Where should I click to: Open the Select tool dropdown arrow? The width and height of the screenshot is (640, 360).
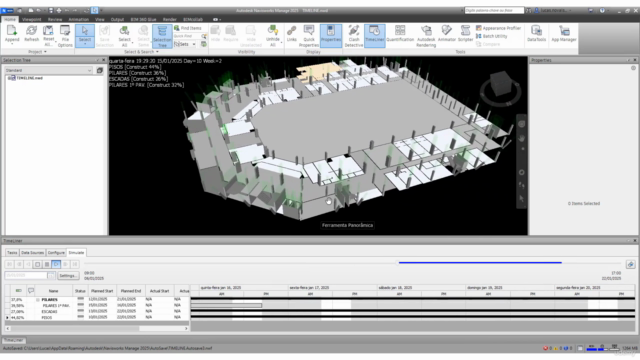click(x=85, y=44)
